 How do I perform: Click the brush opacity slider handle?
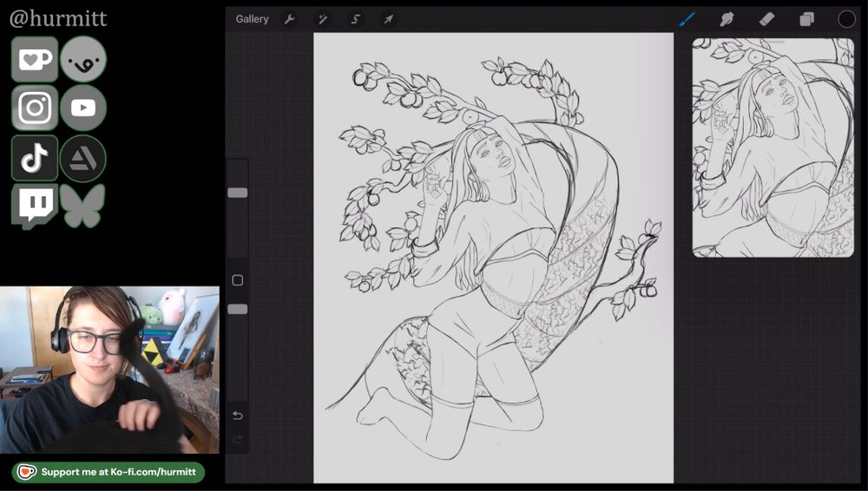tap(238, 309)
